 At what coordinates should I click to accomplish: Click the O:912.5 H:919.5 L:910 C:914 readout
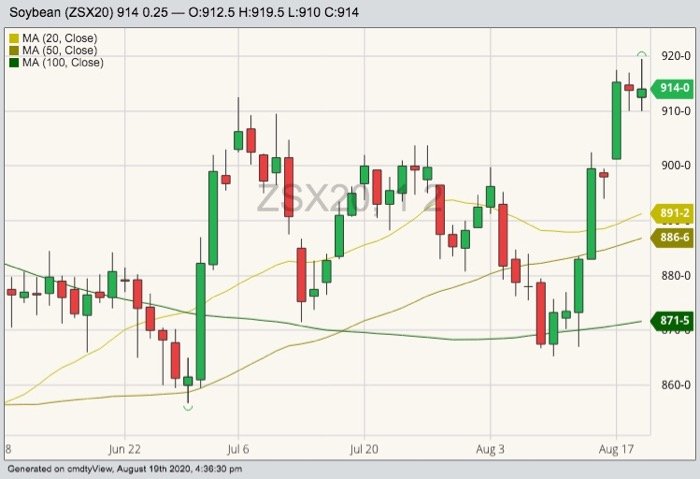274,12
